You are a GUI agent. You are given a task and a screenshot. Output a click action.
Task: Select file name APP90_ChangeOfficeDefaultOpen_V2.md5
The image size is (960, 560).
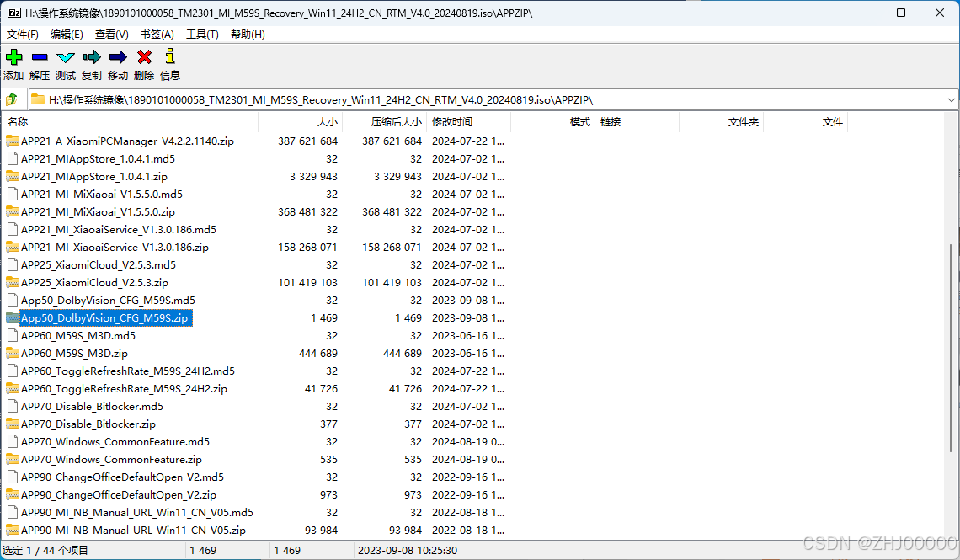click(122, 477)
